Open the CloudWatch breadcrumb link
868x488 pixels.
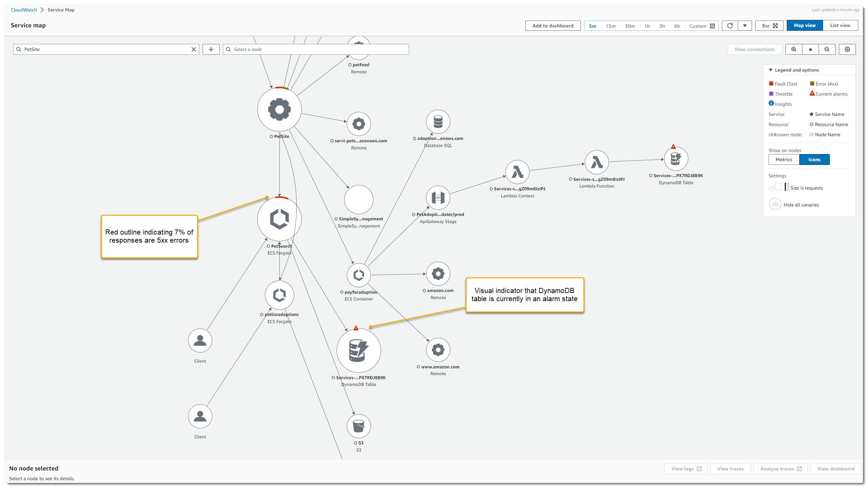[x=23, y=9]
